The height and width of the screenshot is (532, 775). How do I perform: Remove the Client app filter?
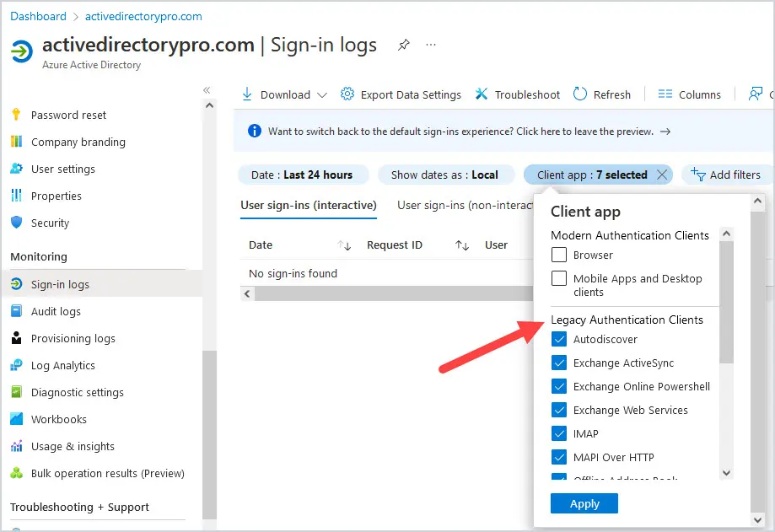click(x=662, y=175)
